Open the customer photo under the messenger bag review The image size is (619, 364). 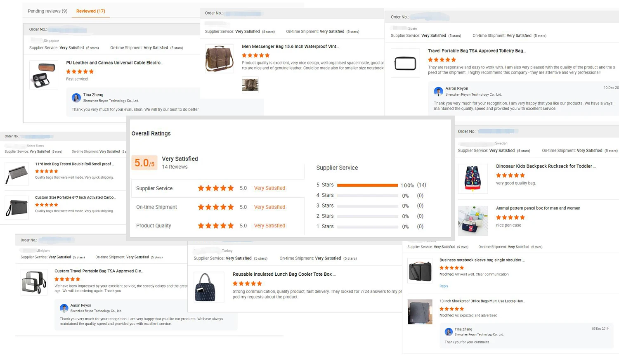tap(250, 85)
